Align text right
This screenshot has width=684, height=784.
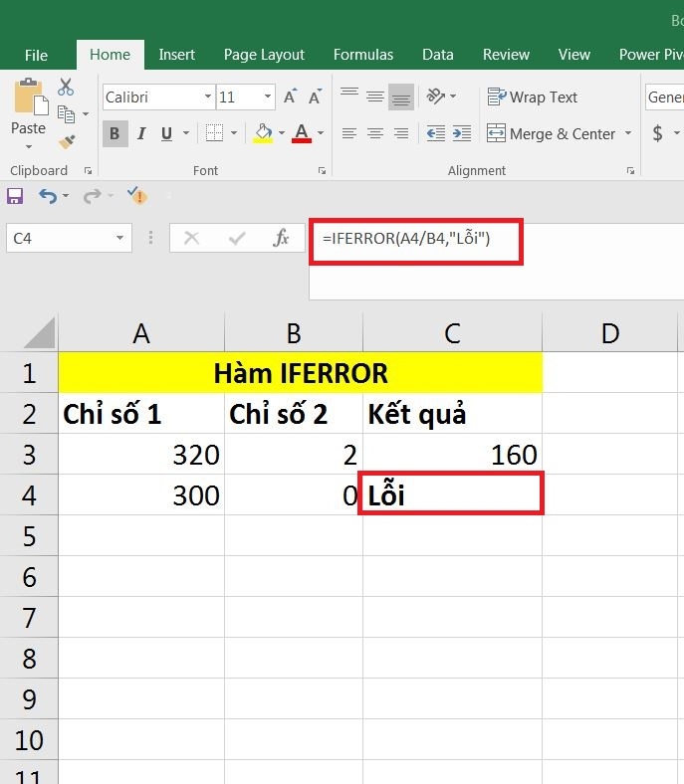coord(401,133)
